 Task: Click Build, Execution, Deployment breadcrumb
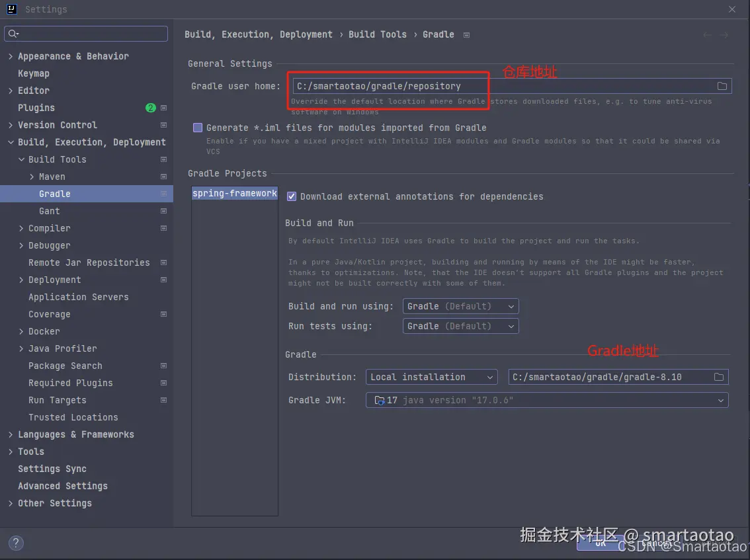tap(259, 35)
